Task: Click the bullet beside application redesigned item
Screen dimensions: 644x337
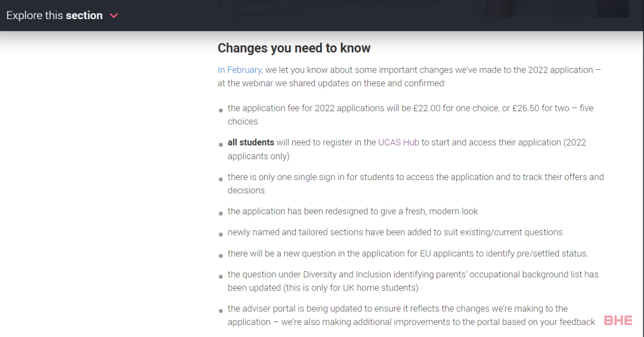Action: 221,214
